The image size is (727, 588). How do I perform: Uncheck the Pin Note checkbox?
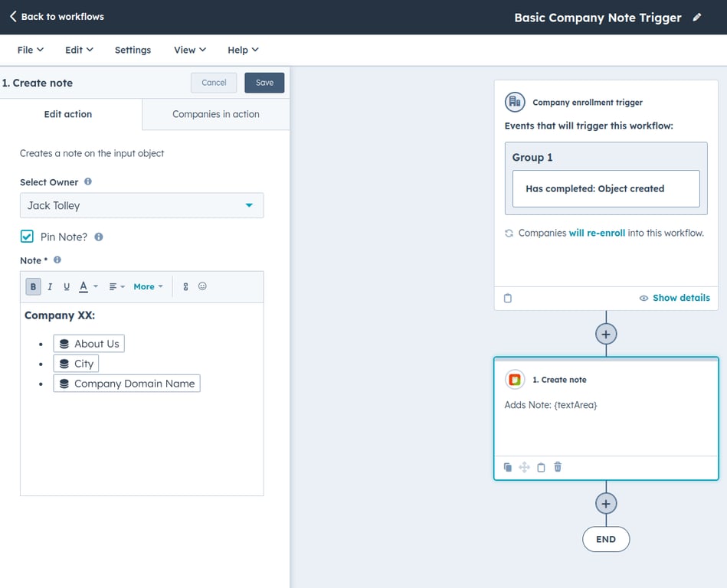pyautogui.click(x=25, y=237)
